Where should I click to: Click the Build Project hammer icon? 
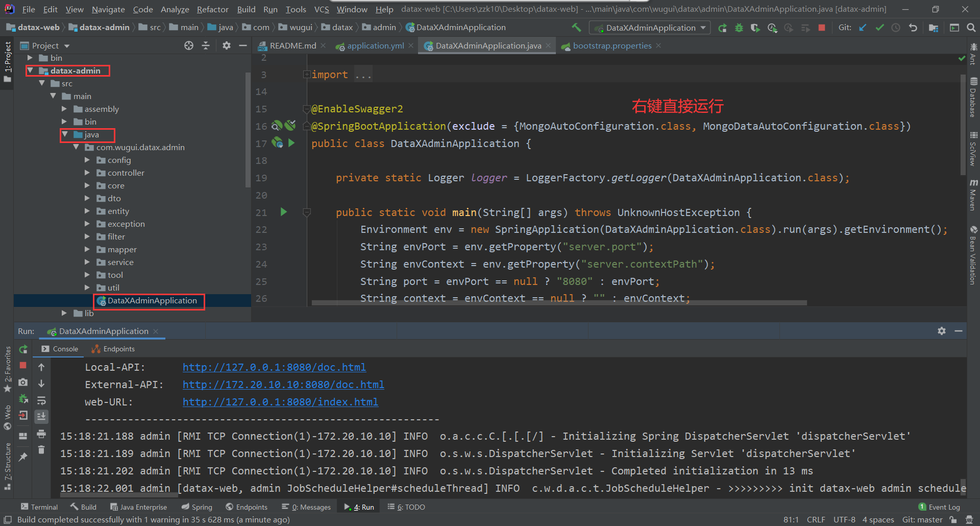576,28
